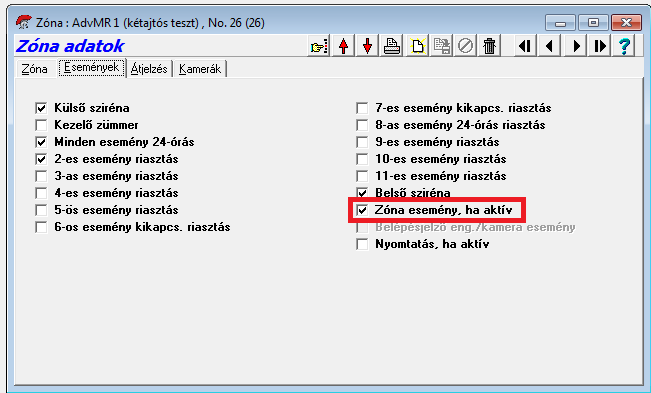651x393 pixels.
Task: Switch to the Zóna tab
Action: [35, 69]
